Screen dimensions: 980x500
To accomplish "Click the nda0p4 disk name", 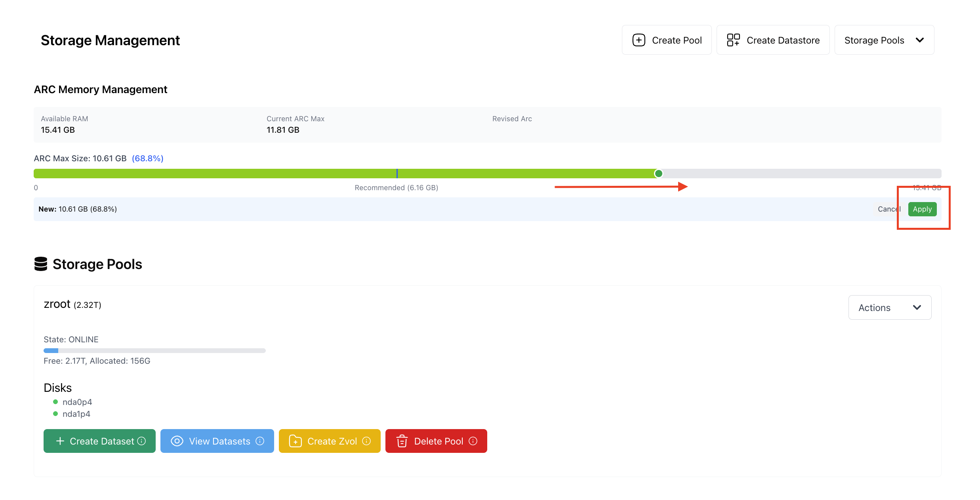I will point(77,402).
